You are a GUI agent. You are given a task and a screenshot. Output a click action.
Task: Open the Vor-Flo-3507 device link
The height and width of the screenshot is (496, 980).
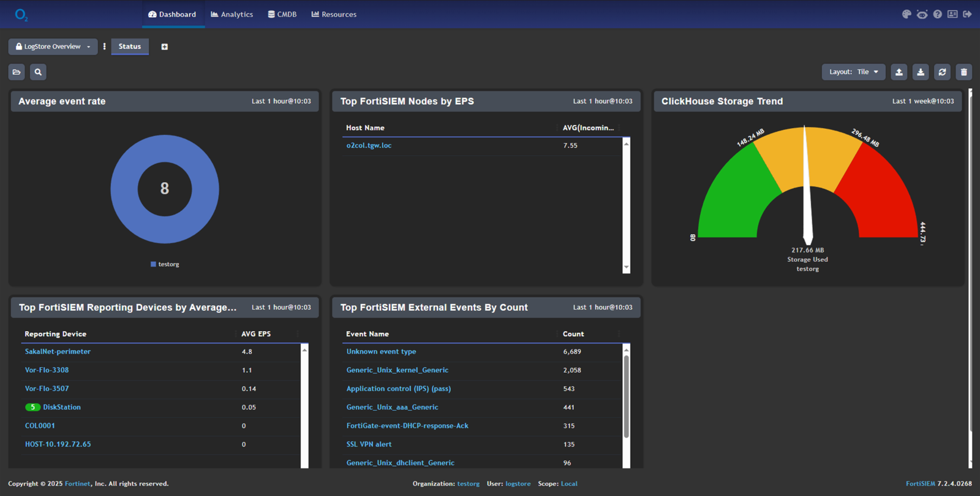[47, 389]
